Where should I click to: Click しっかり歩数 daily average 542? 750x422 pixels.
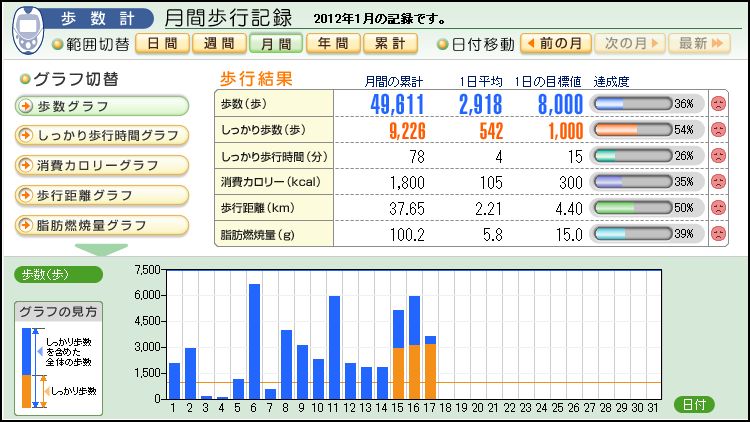[x=491, y=131]
